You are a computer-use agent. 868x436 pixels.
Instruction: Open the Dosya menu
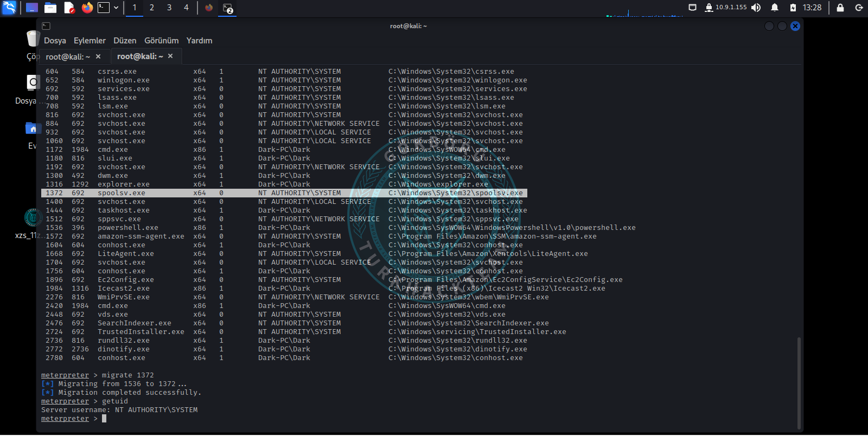click(55, 41)
